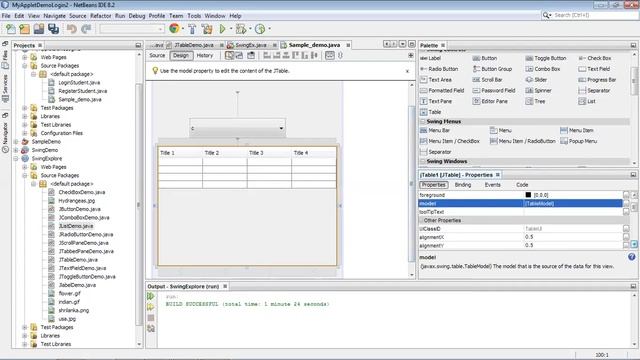Pick the Toggle Button component in Palette
The width and height of the screenshot is (640, 360).
coord(546,58)
